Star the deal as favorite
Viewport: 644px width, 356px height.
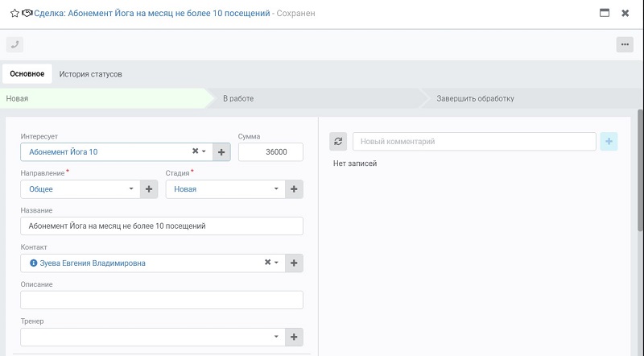pos(14,13)
